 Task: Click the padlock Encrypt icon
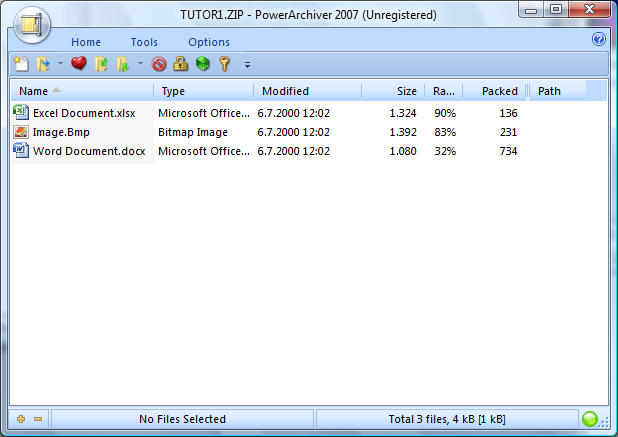181,64
